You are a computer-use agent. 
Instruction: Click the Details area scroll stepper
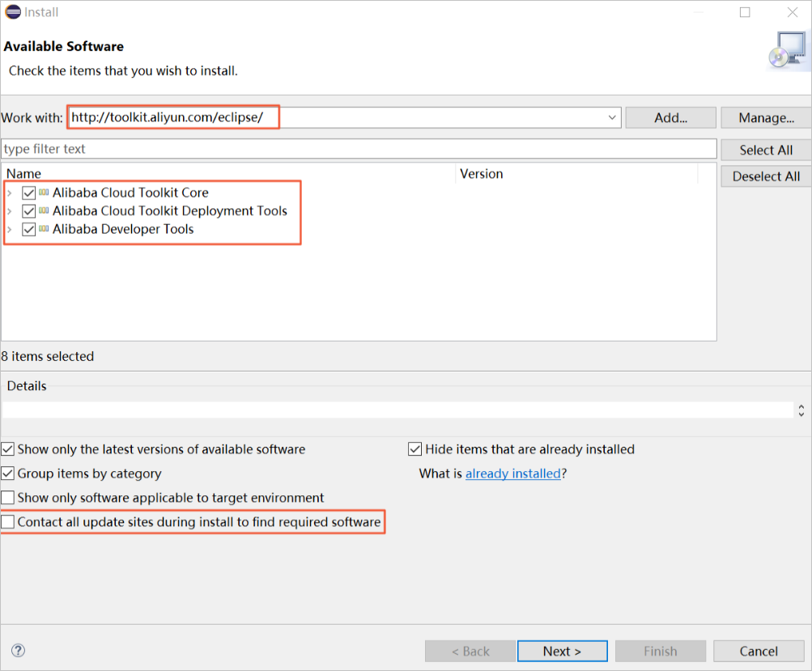coord(801,410)
